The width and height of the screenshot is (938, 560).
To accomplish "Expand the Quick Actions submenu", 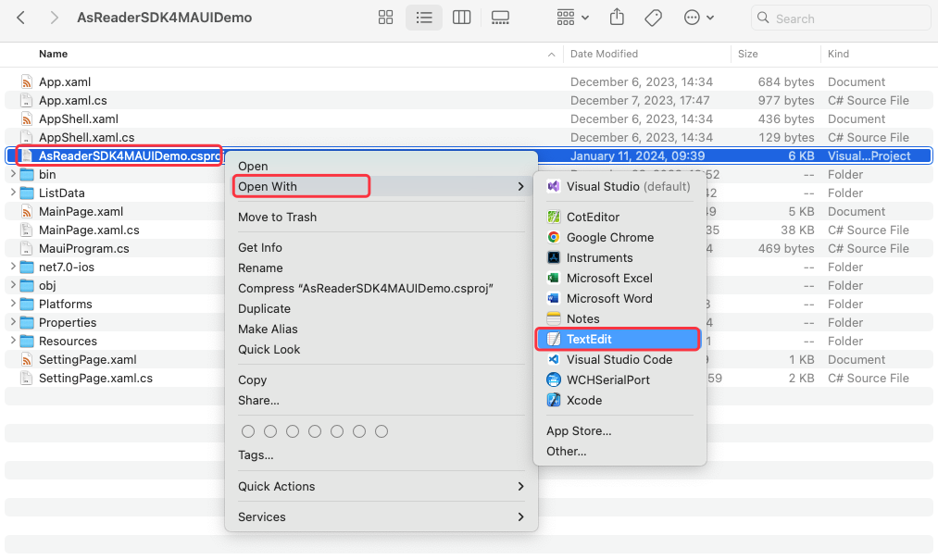I will click(381, 486).
